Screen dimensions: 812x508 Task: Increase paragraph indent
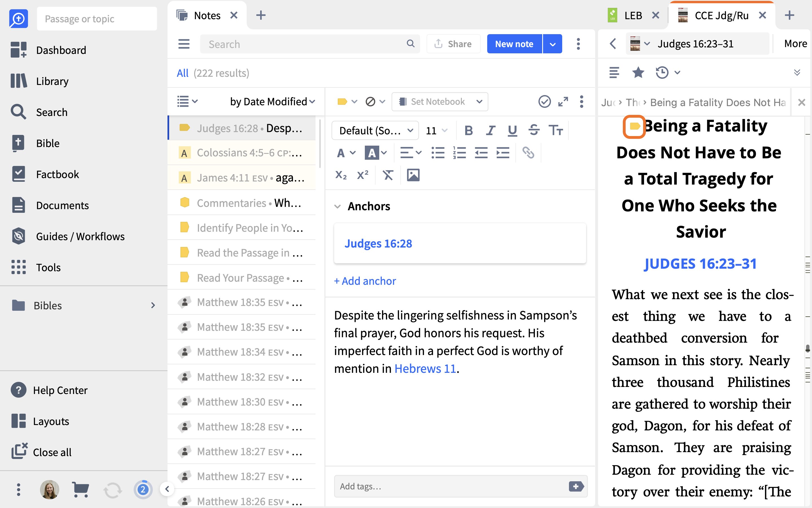click(503, 153)
